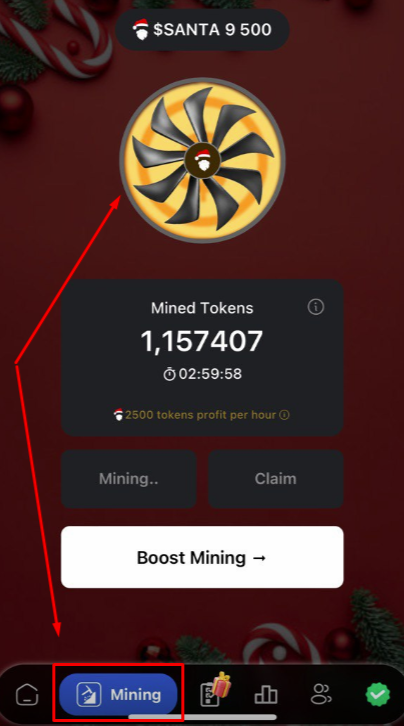Click the Santa face at the fan center
The image size is (404, 726).
202,160
